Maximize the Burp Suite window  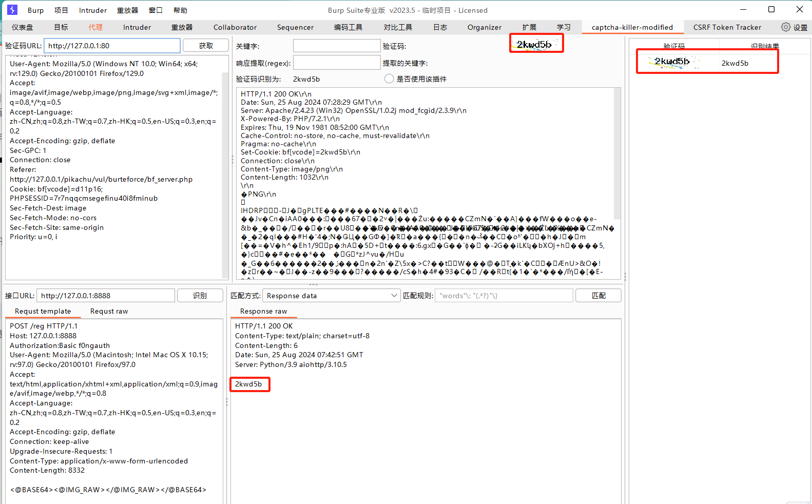(x=771, y=9)
